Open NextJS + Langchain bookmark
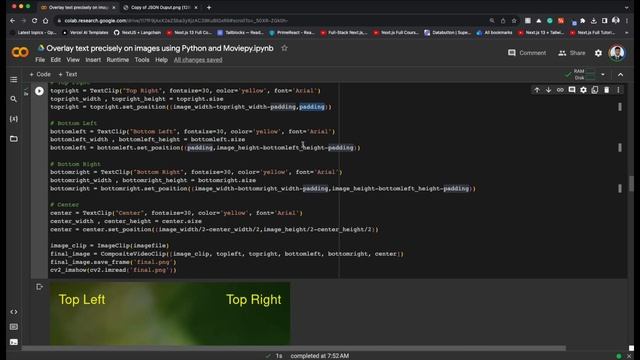The image size is (640, 360). [138, 33]
